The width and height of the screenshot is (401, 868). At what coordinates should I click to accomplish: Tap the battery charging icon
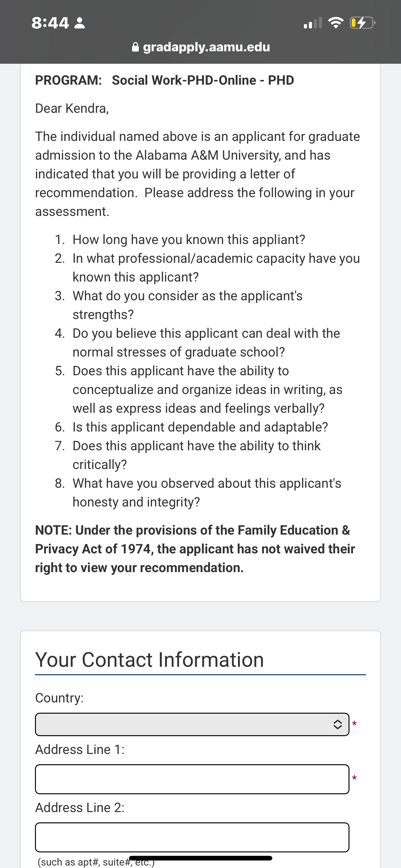[x=362, y=23]
